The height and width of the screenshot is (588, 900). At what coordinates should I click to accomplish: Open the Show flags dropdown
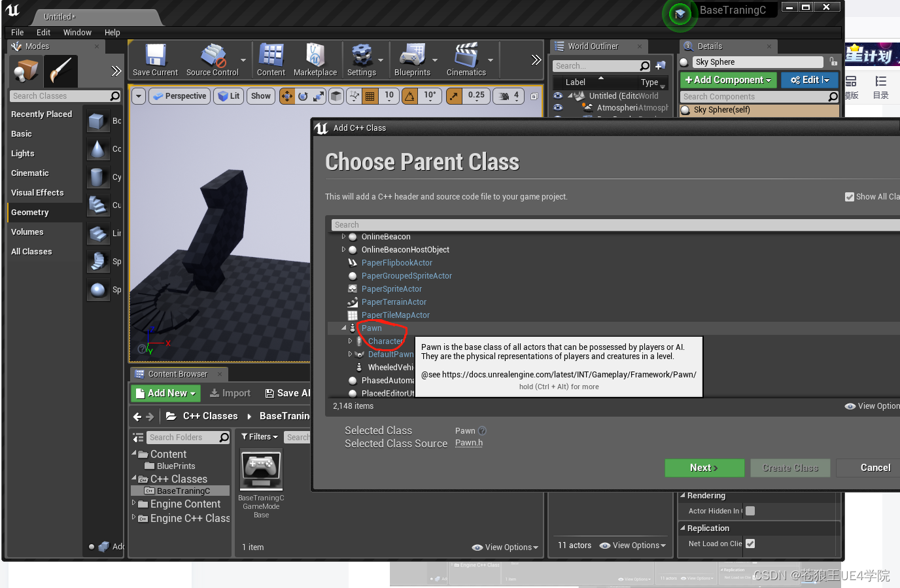tap(260, 96)
